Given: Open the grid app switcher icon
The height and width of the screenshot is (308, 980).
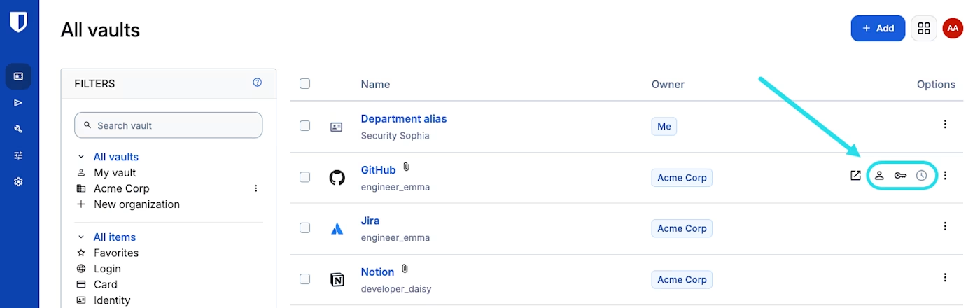Looking at the screenshot, I should pyautogui.click(x=924, y=28).
